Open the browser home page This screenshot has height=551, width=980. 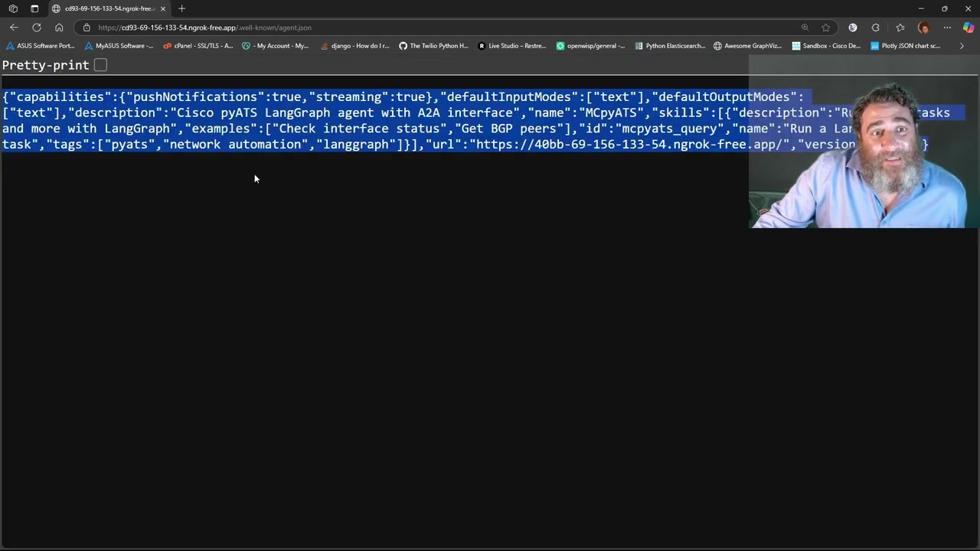tap(59, 28)
